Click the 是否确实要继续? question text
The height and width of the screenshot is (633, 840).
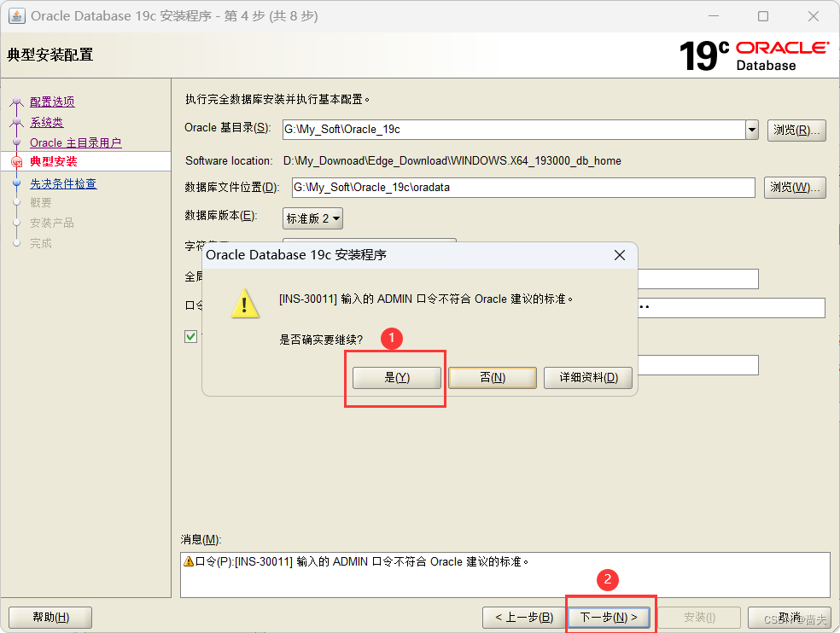(321, 340)
